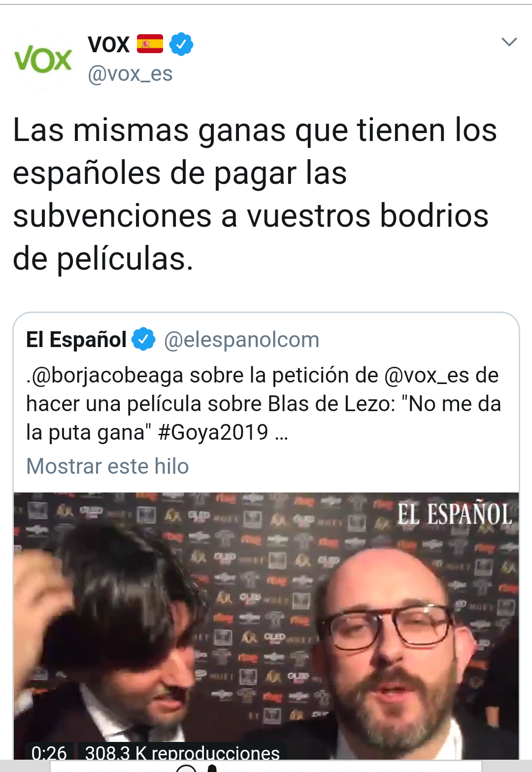Click Mostrar este hilo
532x772 pixels.
pyautogui.click(x=107, y=466)
